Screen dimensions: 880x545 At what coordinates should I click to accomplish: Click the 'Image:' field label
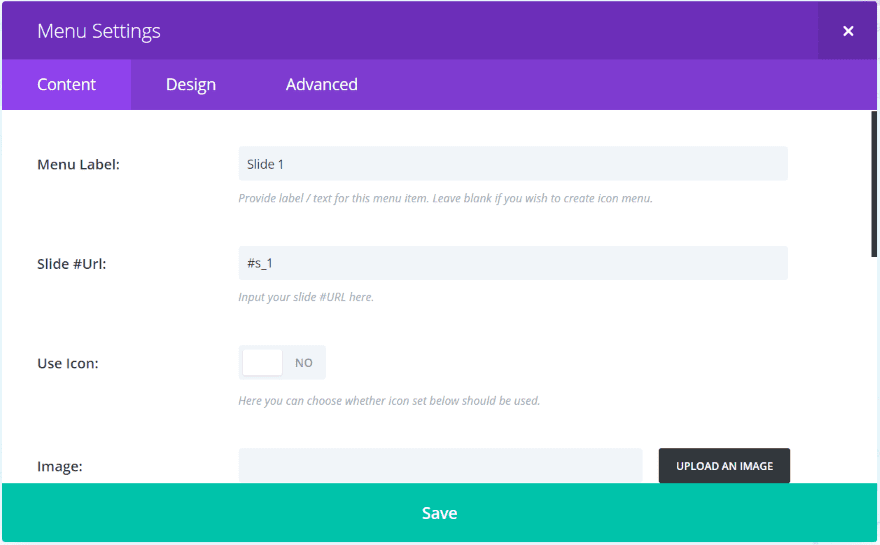59,466
